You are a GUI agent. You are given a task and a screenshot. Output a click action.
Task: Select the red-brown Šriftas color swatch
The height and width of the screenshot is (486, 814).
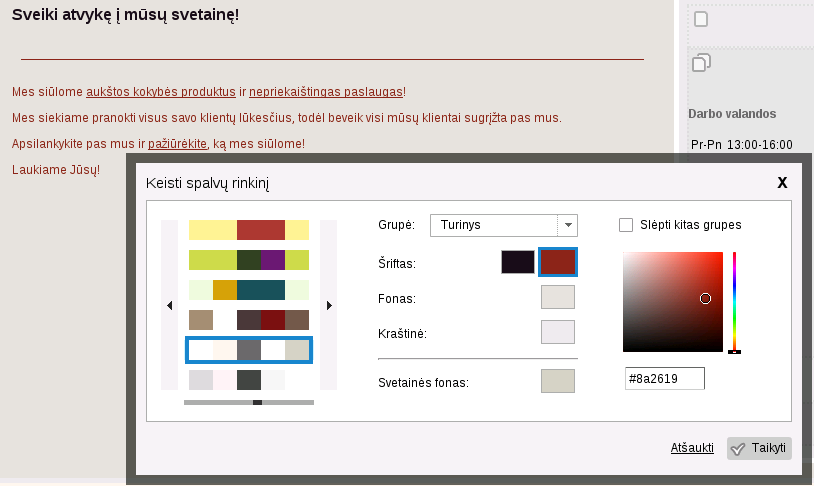(558, 262)
